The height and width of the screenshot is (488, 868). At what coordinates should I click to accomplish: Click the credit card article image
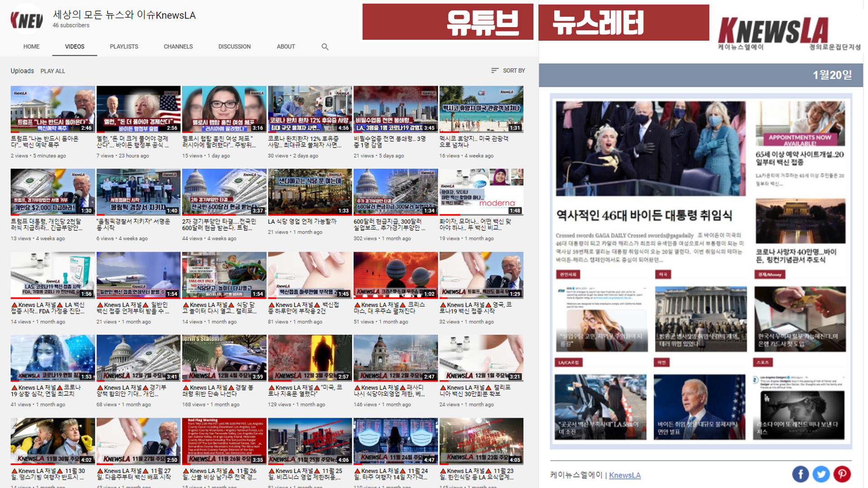tap(800, 319)
